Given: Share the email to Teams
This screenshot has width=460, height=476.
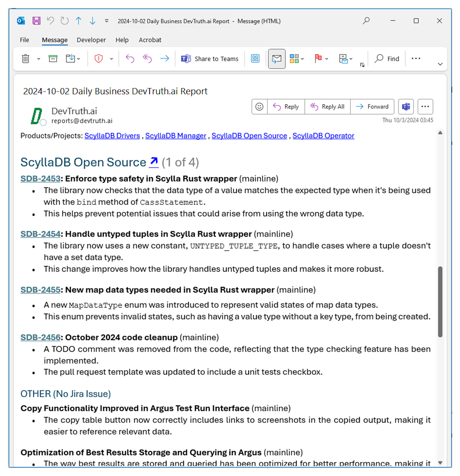Looking at the screenshot, I should click(x=210, y=59).
